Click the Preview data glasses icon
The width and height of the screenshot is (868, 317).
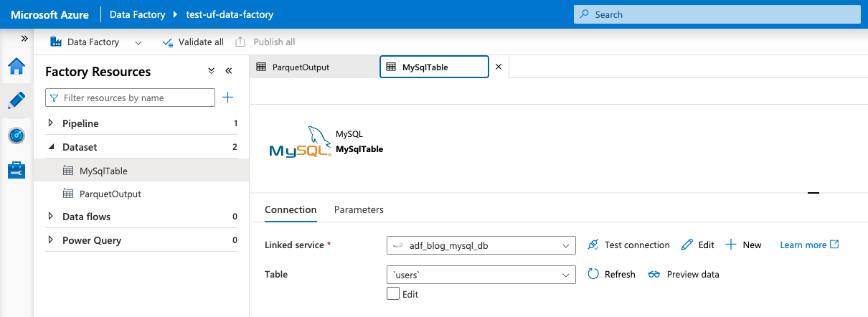coord(654,274)
